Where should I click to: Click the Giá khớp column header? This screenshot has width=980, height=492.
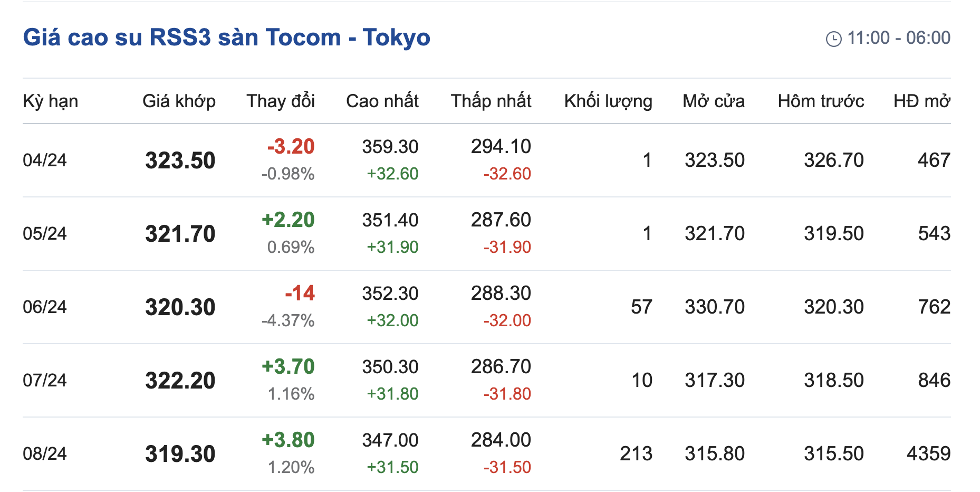pyautogui.click(x=179, y=101)
